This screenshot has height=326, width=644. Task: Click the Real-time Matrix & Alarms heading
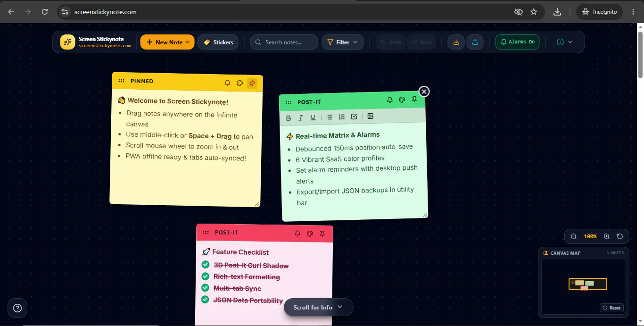click(x=338, y=135)
